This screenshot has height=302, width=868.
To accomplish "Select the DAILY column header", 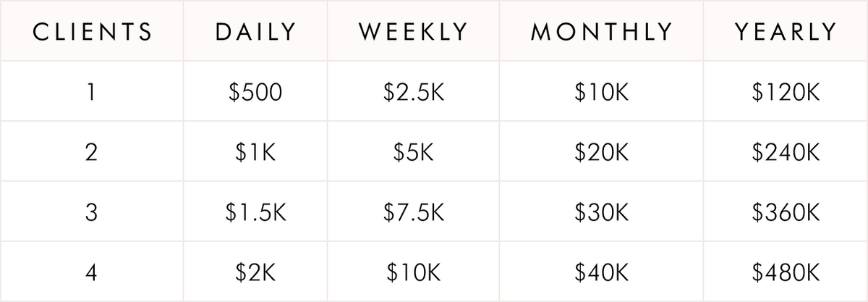I will (x=255, y=32).
